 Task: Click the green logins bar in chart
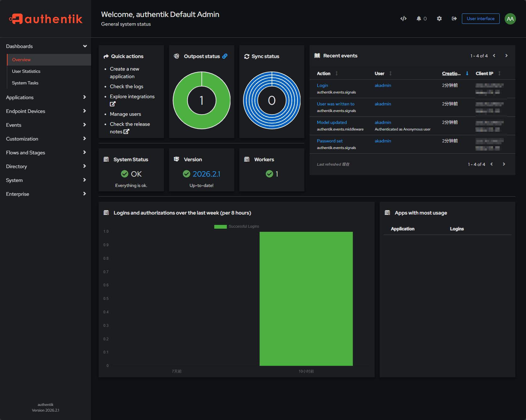pos(306,299)
